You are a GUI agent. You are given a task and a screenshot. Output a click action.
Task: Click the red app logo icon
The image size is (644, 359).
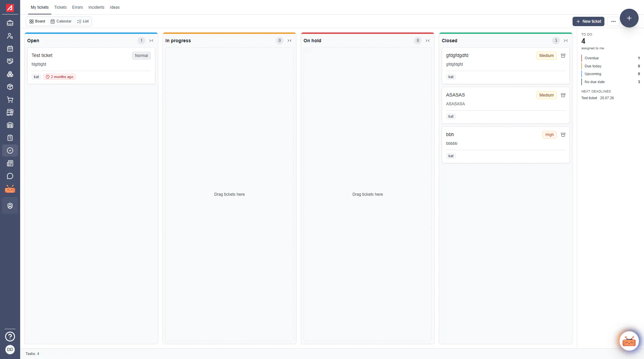[x=10, y=7]
